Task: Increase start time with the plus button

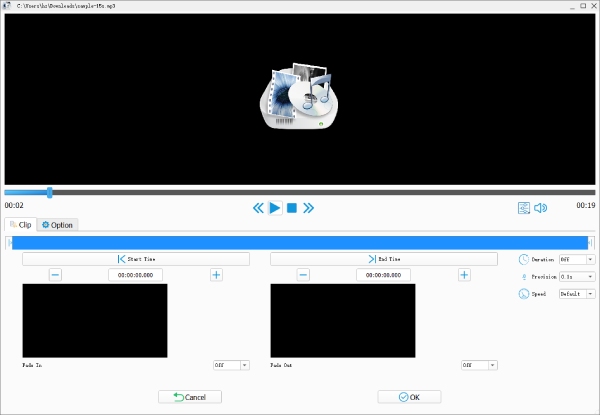Action: 217,275
